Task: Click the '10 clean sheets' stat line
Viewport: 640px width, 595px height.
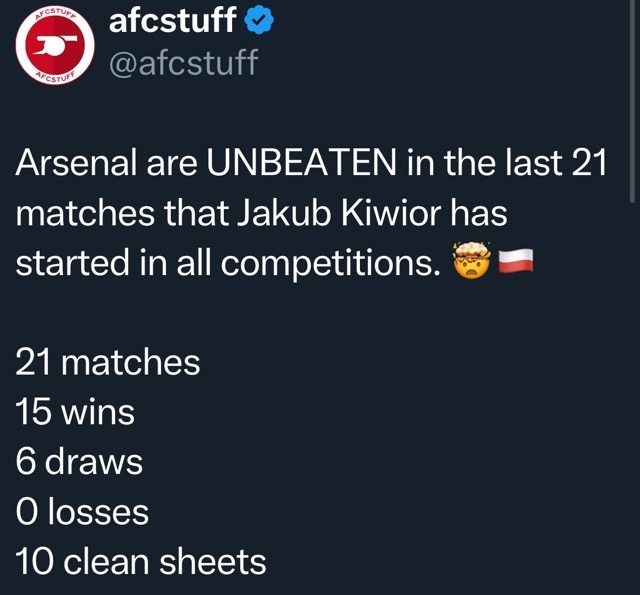Action: click(x=141, y=561)
